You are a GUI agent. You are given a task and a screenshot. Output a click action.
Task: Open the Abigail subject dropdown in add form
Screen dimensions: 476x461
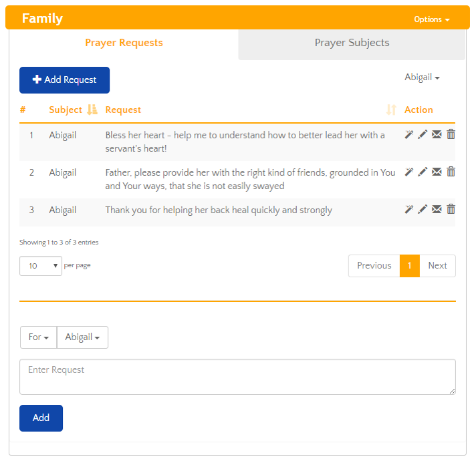pos(82,337)
